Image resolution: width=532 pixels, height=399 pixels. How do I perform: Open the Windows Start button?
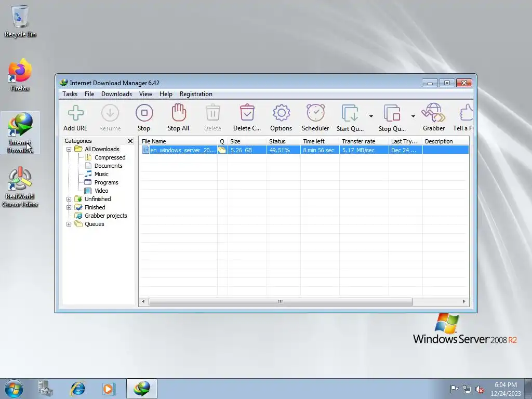[x=14, y=389]
